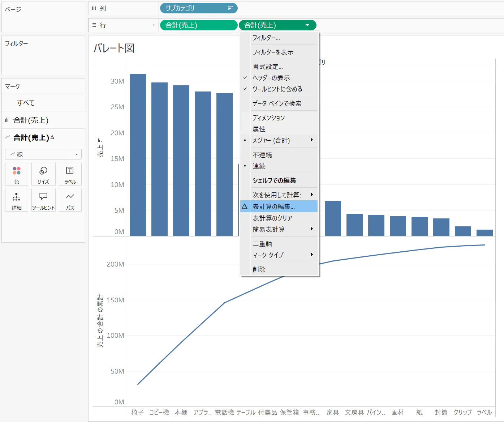Click the 売上の合計の累計 axis title
The width and height of the screenshot is (504, 422).
click(100, 321)
